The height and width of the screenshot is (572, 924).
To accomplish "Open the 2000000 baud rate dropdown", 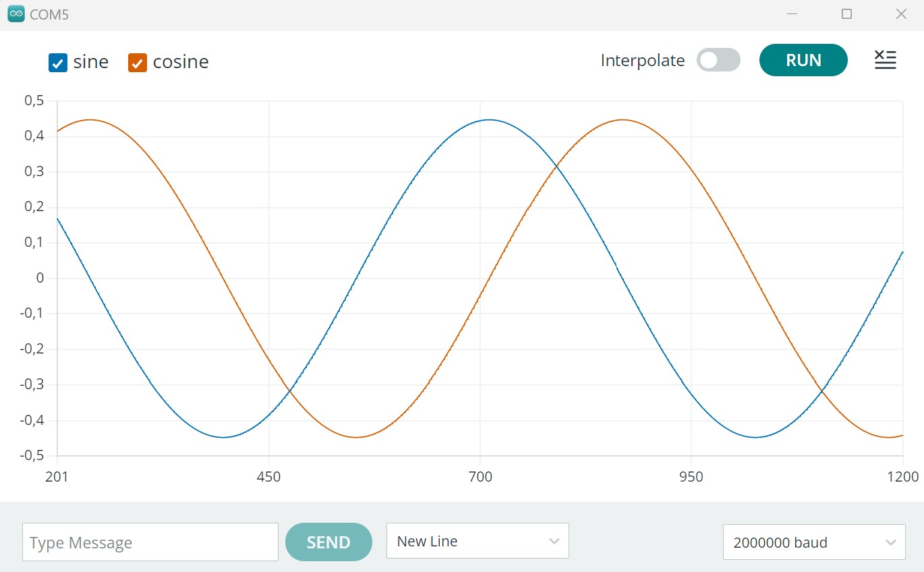I will pyautogui.click(x=814, y=542).
